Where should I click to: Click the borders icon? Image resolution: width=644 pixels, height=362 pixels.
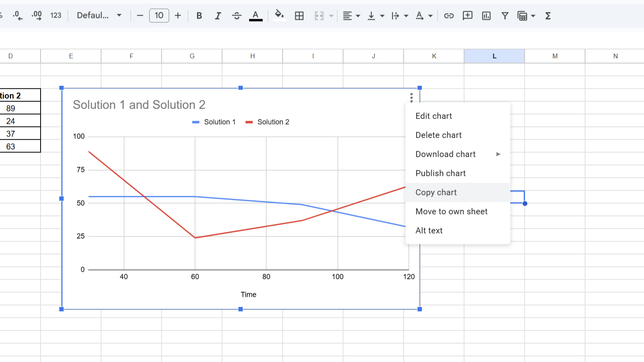click(x=299, y=16)
